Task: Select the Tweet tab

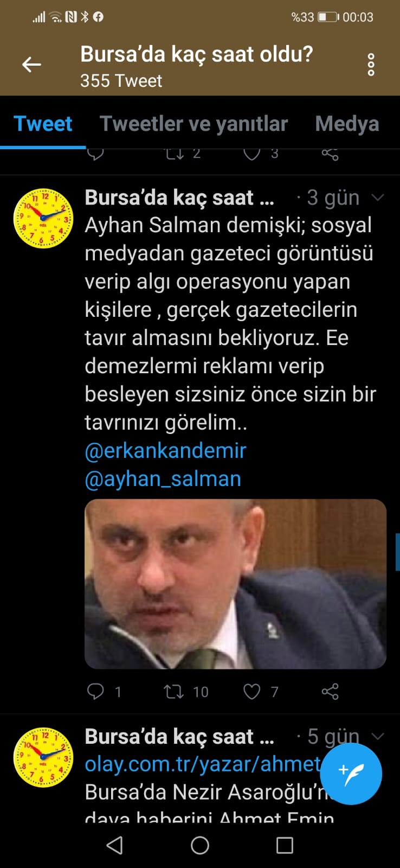Action: [43, 124]
